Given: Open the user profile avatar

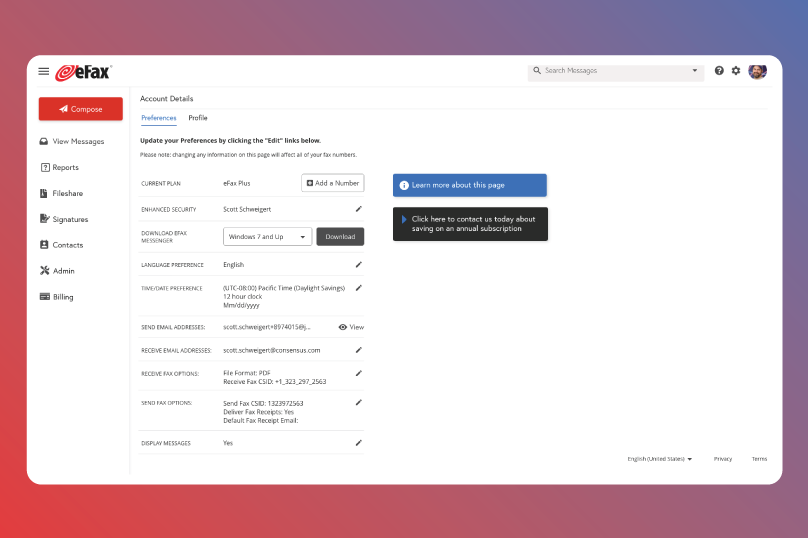Looking at the screenshot, I should click(x=758, y=71).
